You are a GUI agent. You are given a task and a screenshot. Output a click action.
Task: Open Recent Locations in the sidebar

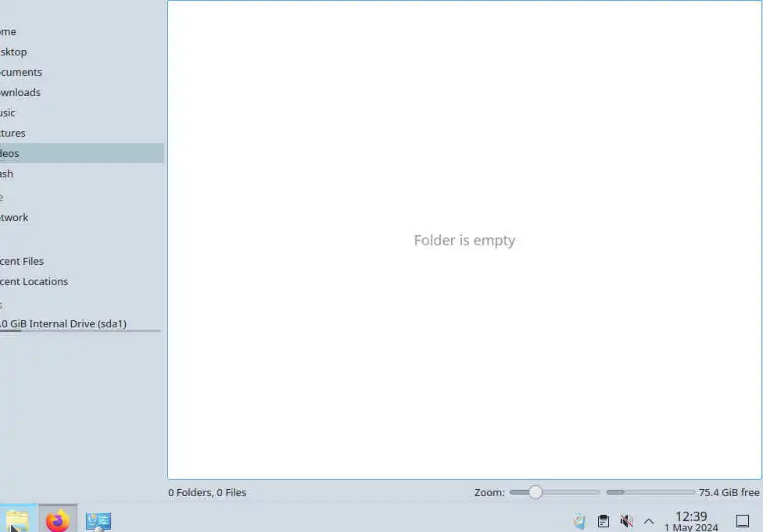tap(82, 281)
